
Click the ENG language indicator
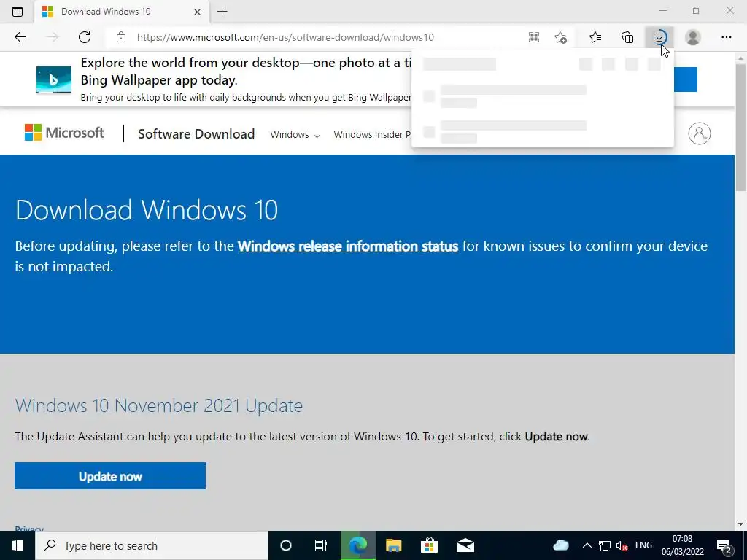click(x=643, y=545)
